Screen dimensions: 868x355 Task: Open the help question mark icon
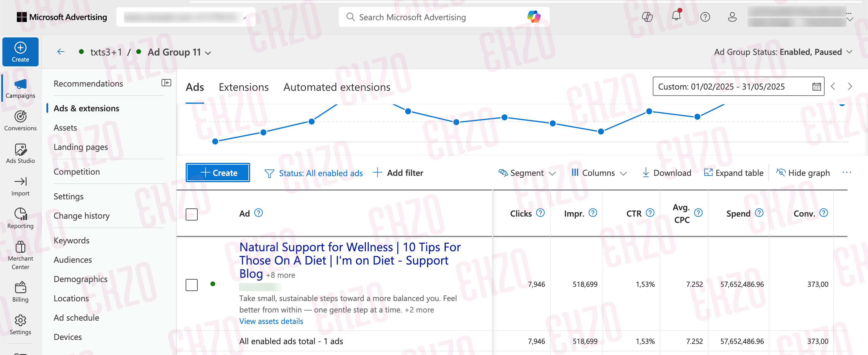(705, 17)
